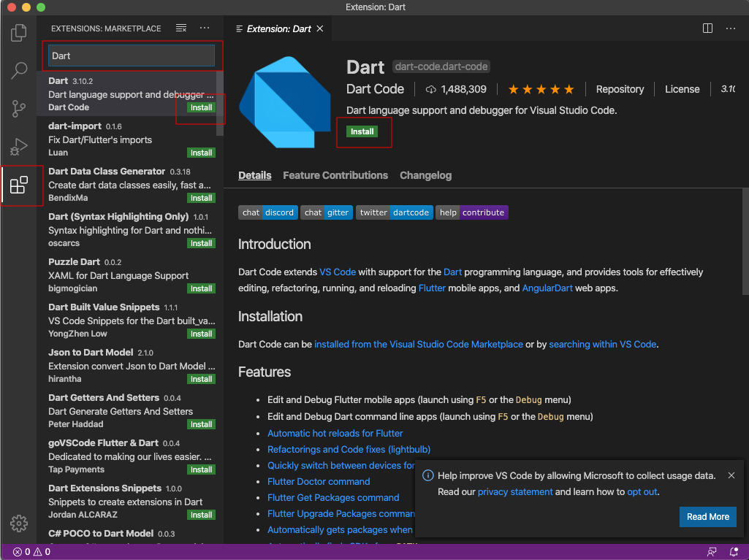This screenshot has width=749, height=560.
Task: Open the opt out link
Action: pyautogui.click(x=642, y=491)
